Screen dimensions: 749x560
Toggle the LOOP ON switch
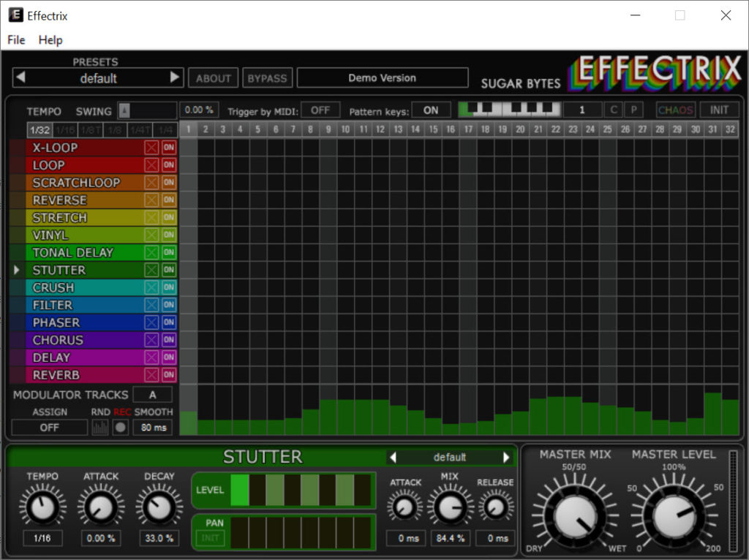169,165
